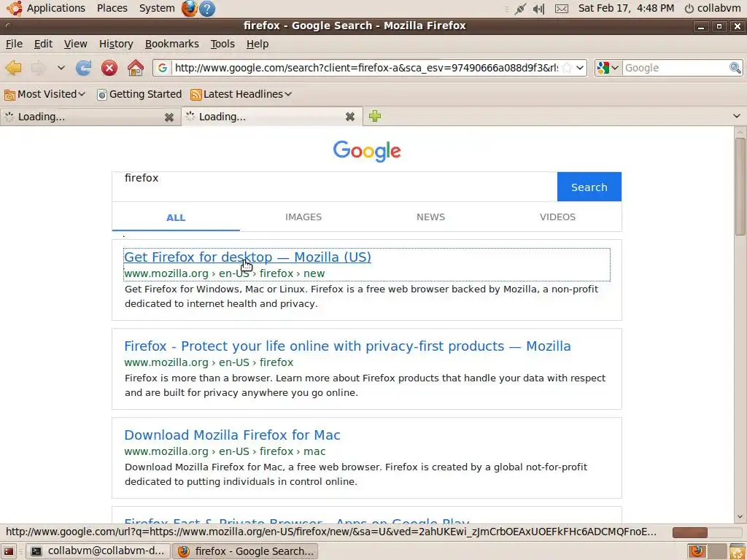The width and height of the screenshot is (747, 560).
Task: Click the scrollbar up arrow
Action: (740, 132)
